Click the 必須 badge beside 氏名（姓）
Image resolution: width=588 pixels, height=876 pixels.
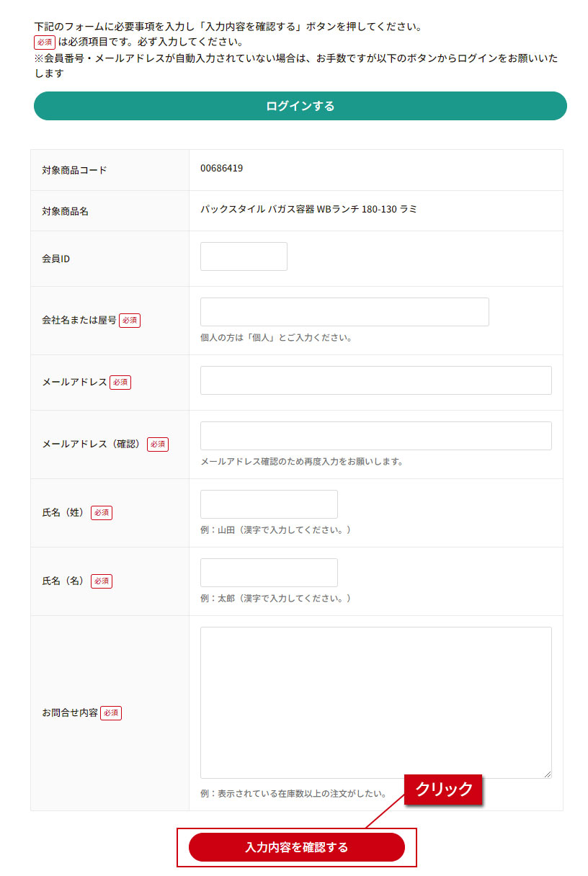coord(101,513)
